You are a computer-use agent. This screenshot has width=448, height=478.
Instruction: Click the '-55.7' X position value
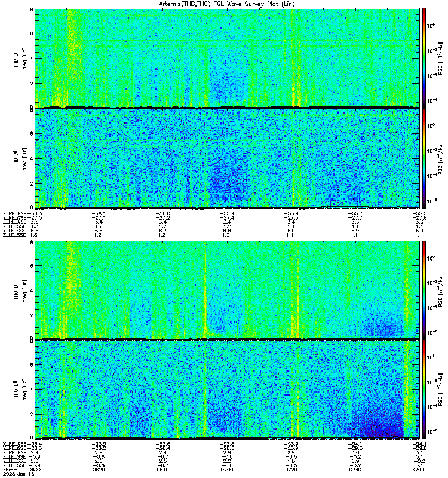(355, 214)
